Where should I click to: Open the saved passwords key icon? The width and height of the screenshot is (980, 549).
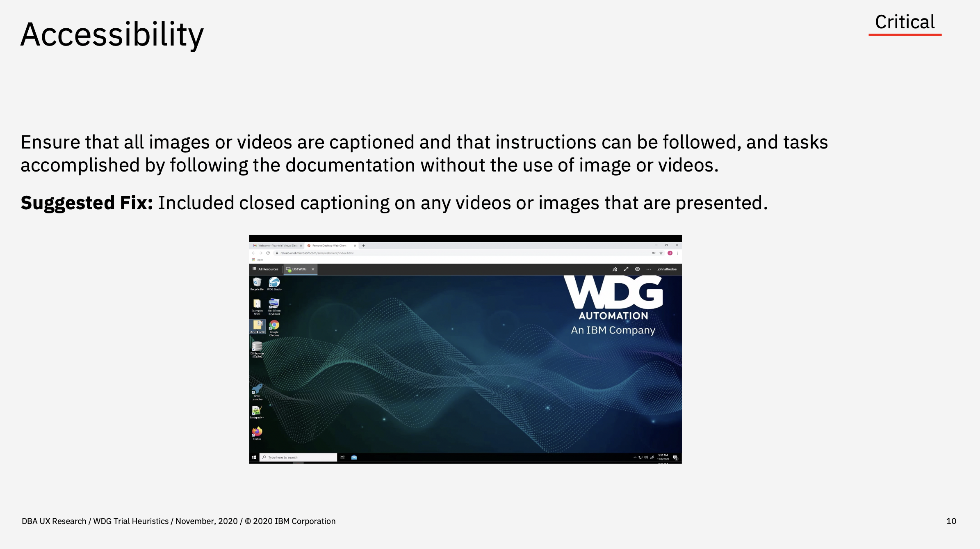pos(654,253)
